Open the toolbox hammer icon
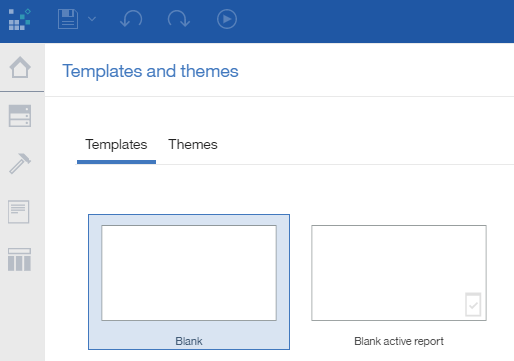Screen dimensions: 514x361 pos(20,163)
